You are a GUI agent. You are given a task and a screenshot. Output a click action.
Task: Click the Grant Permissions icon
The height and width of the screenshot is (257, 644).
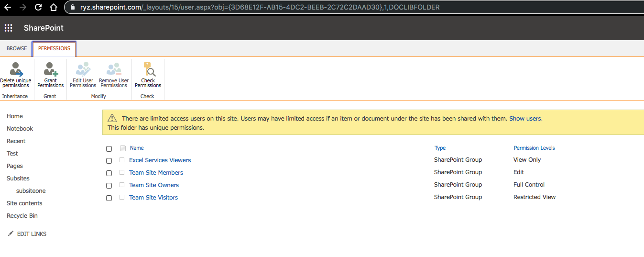[51, 69]
